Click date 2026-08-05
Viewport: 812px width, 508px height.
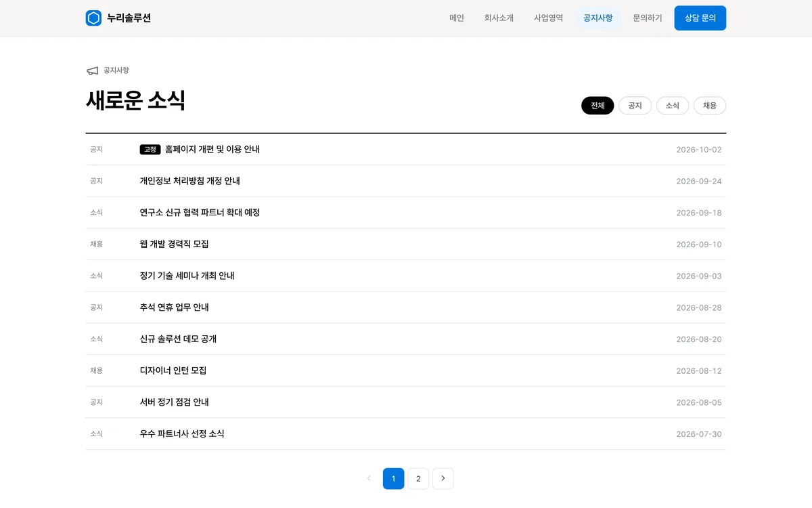(x=699, y=402)
